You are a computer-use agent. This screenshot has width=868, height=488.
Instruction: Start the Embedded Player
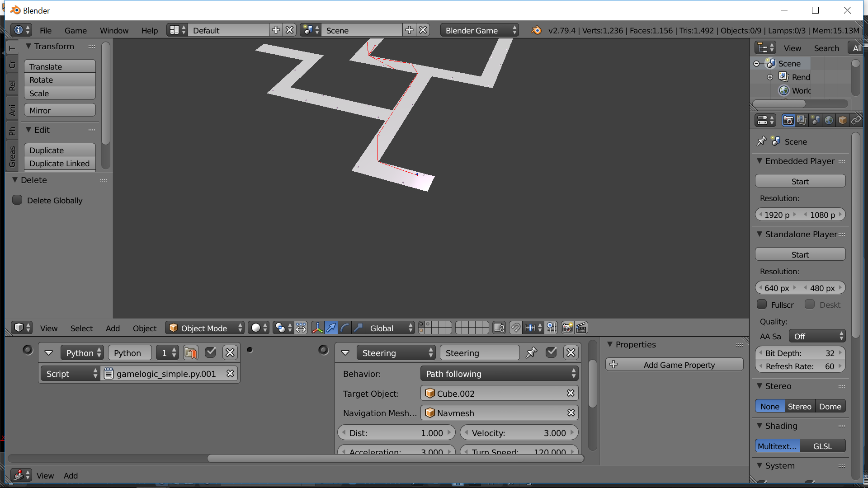(800, 181)
